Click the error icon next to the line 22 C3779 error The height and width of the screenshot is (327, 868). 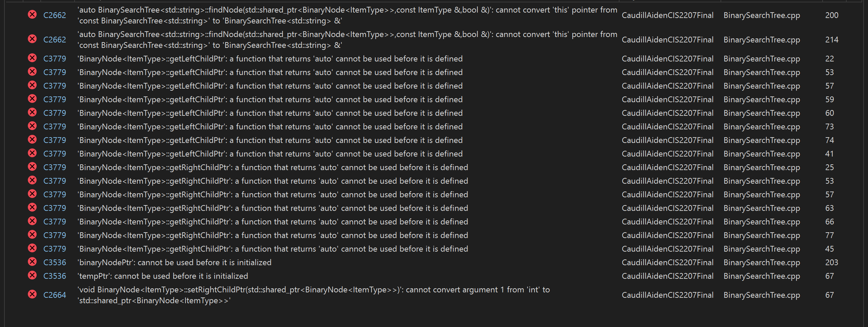pos(32,58)
